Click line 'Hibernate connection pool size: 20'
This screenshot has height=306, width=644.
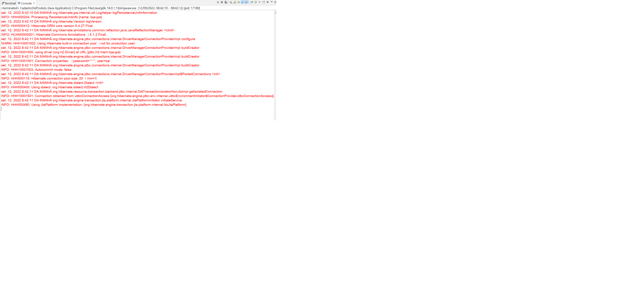tap(49, 78)
